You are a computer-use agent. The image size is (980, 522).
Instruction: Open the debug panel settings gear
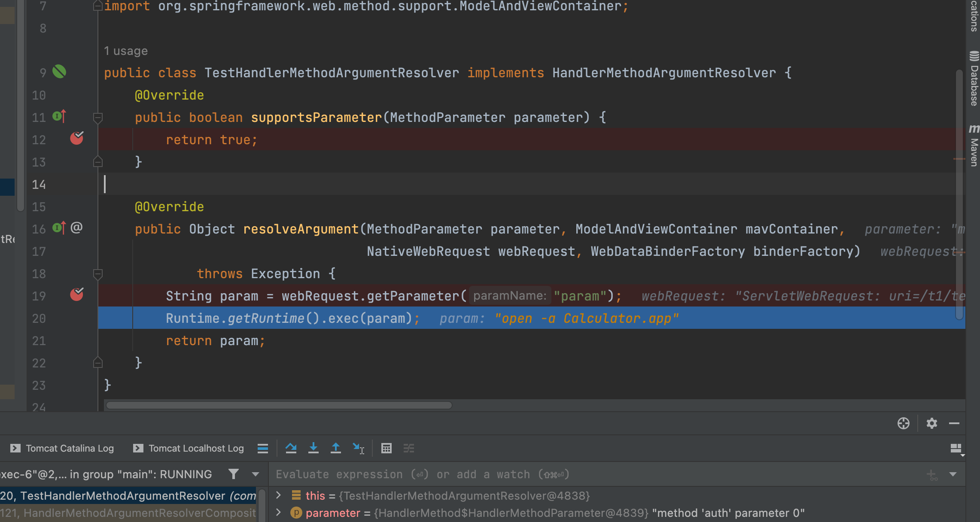tap(931, 423)
